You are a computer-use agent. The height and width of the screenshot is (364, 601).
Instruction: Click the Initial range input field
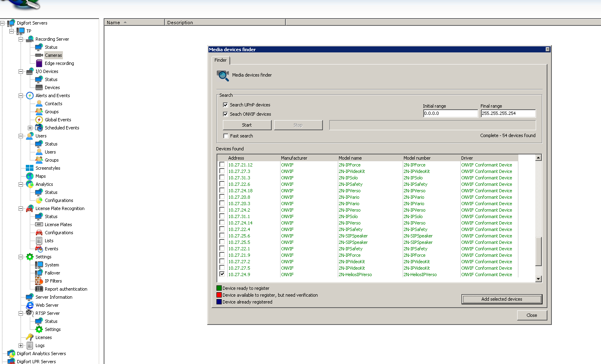pyautogui.click(x=450, y=113)
